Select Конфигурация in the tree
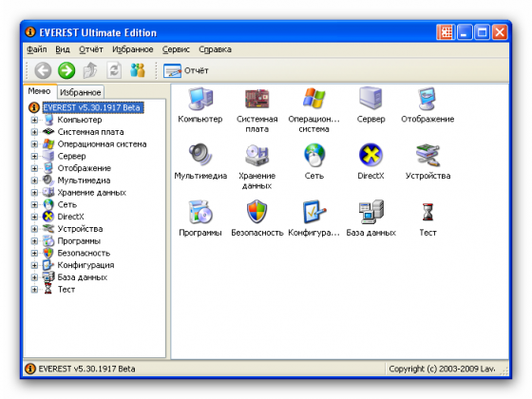The height and width of the screenshot is (399, 532). click(85, 265)
